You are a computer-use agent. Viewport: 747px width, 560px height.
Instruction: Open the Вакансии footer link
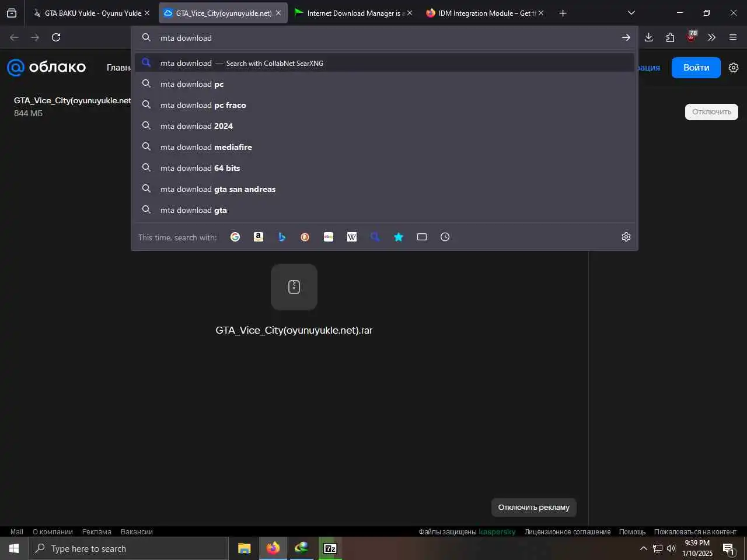[x=137, y=531]
